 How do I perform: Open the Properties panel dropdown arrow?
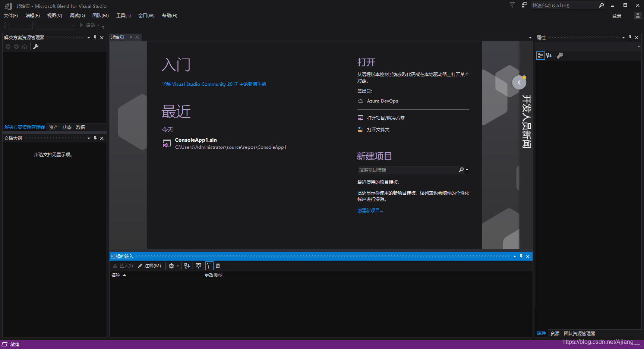(624, 37)
